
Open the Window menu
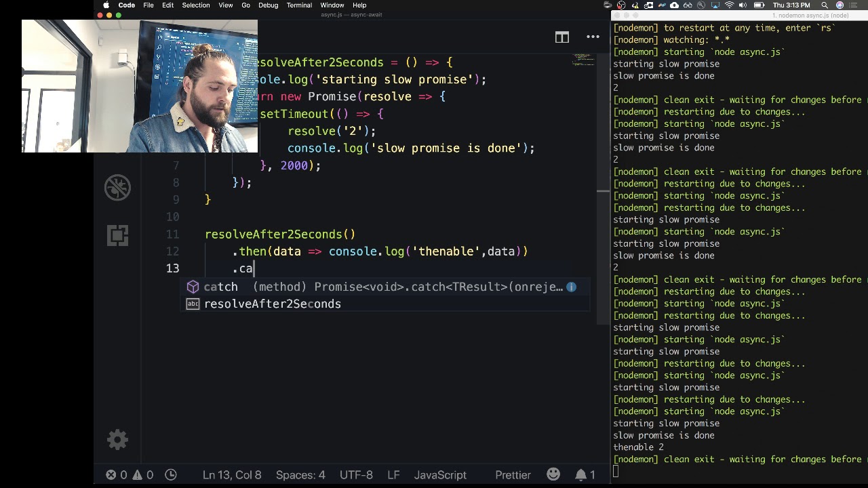pyautogui.click(x=332, y=5)
